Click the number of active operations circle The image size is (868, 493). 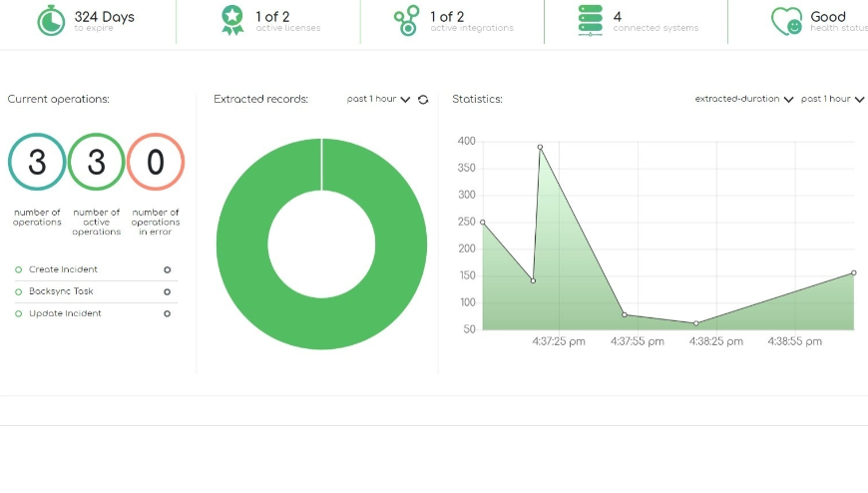pyautogui.click(x=97, y=162)
